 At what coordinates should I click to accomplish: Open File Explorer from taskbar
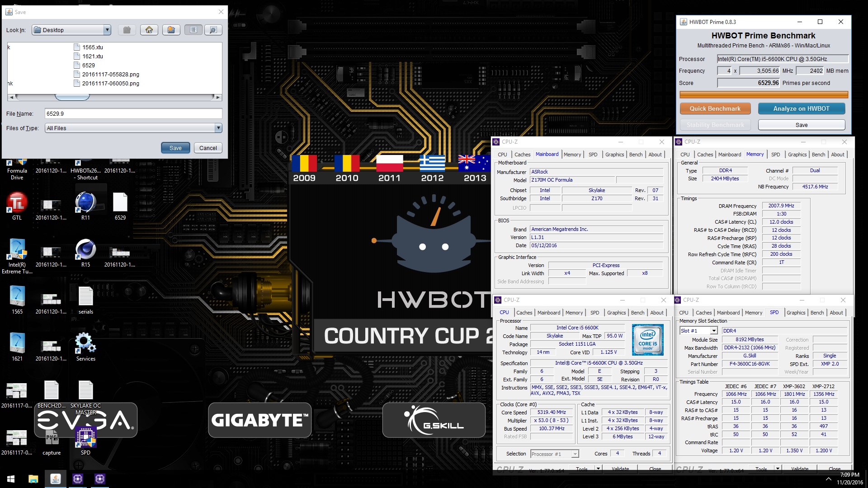33,479
